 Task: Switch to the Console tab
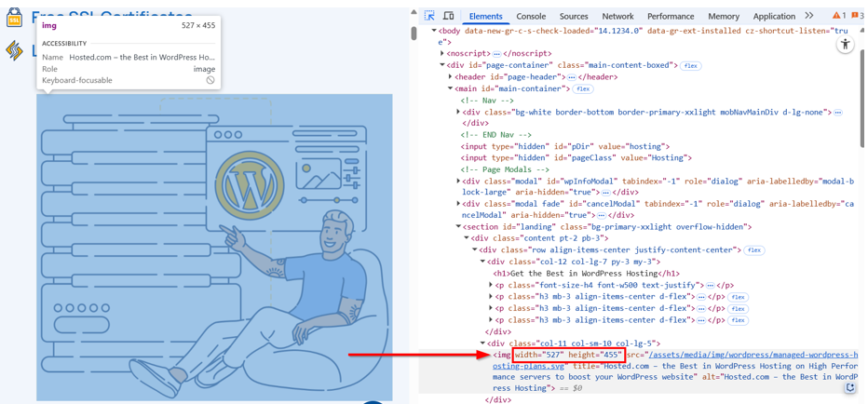[x=531, y=17]
